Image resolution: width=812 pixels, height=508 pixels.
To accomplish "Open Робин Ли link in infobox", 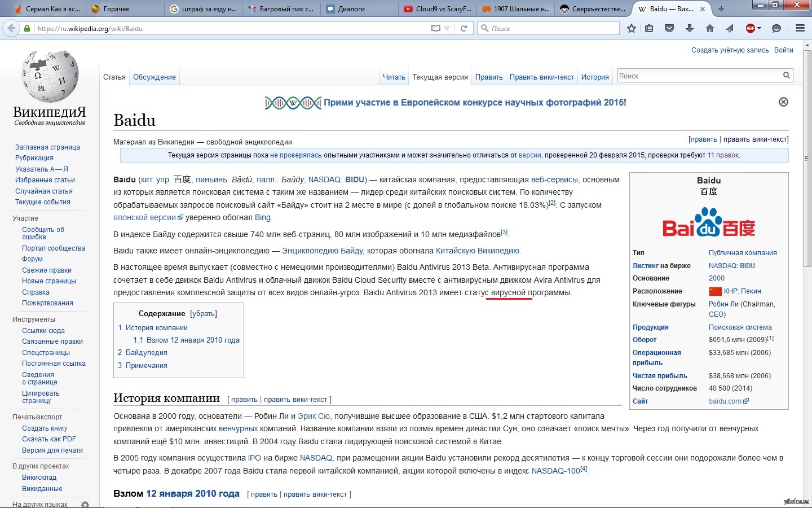I will coord(723,304).
